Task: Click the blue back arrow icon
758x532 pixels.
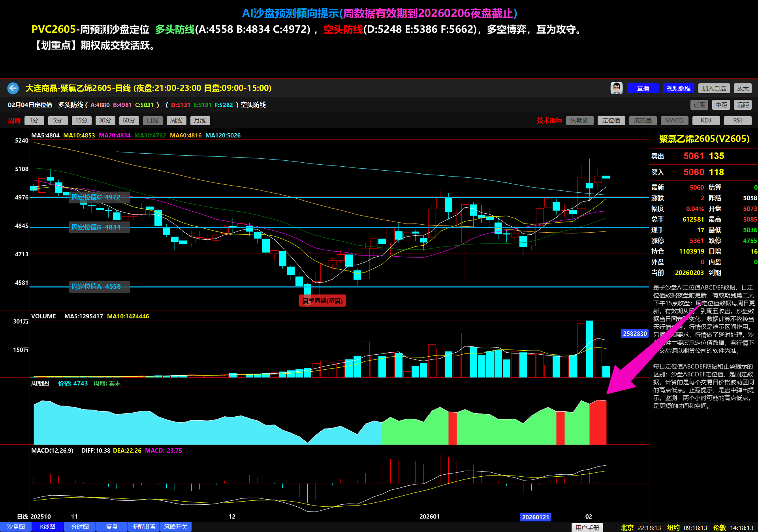Action: point(13,88)
